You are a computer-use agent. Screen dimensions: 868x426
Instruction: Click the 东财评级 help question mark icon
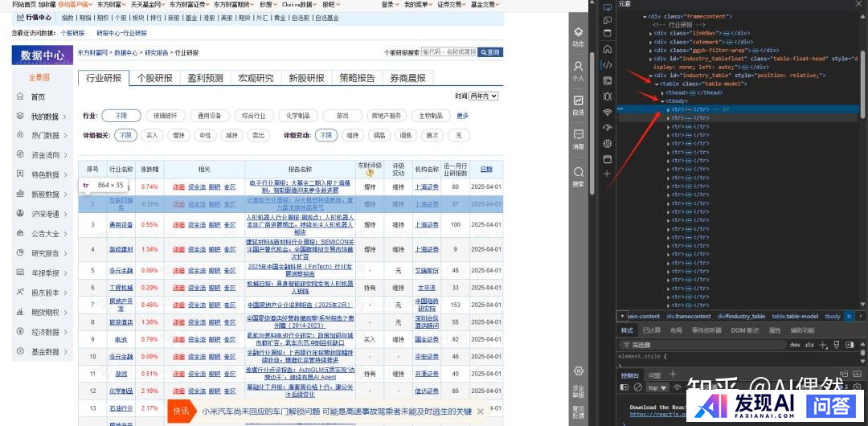(x=370, y=172)
